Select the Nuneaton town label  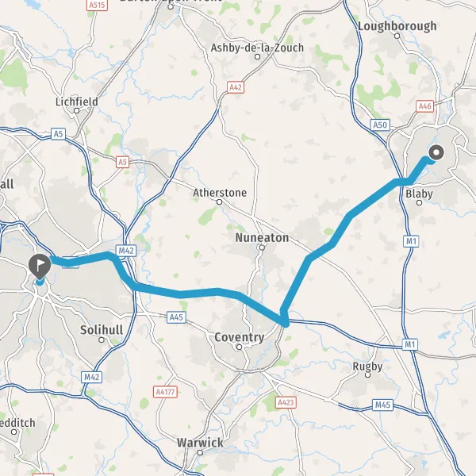(262, 238)
